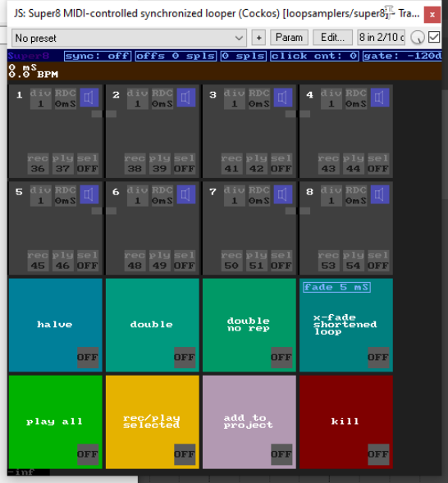Viewport: 448px width, 483px height.
Task: Toggle speaker monitor icon on loop 3
Action: click(283, 98)
